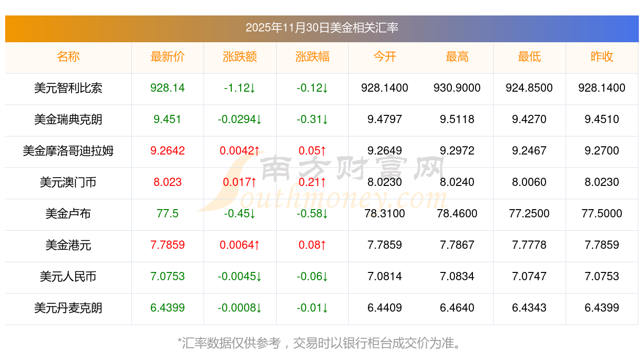Select high value 7.7867
This screenshot has width=644, height=359.
[x=457, y=245]
